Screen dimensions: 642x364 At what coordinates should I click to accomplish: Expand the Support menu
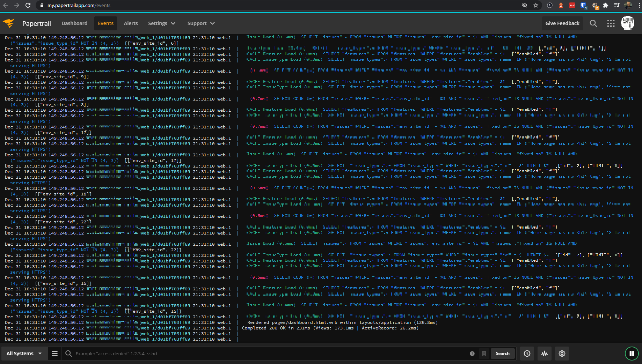201,23
